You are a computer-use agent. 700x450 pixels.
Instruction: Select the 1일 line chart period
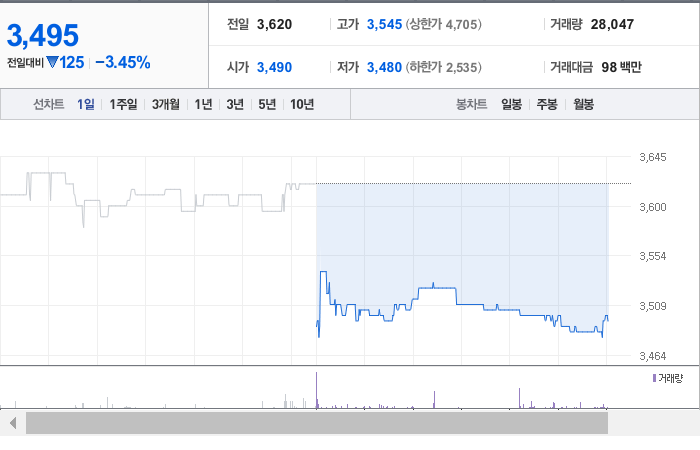click(86, 104)
